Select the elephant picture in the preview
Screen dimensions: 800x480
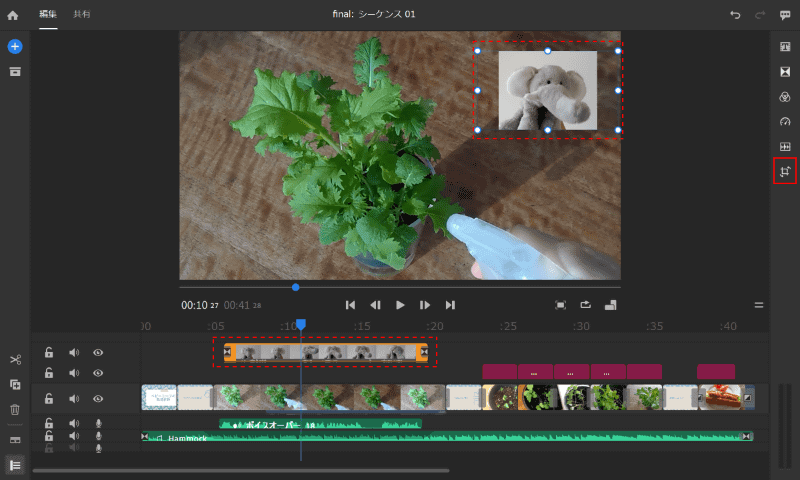pos(547,90)
